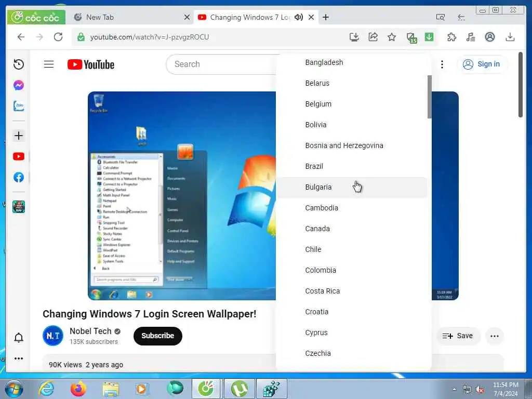
Task: Open a new browser tab with plus
Action: click(326, 17)
